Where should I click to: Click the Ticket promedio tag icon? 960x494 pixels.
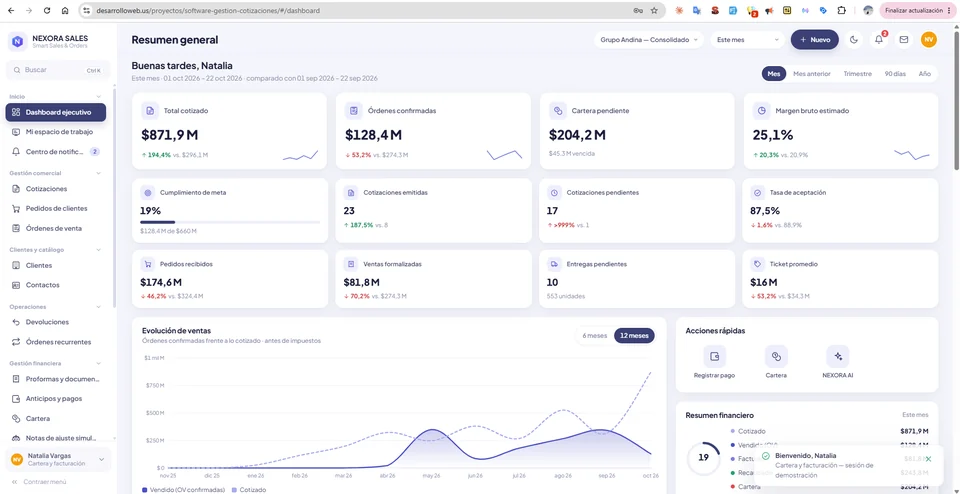[x=757, y=264]
